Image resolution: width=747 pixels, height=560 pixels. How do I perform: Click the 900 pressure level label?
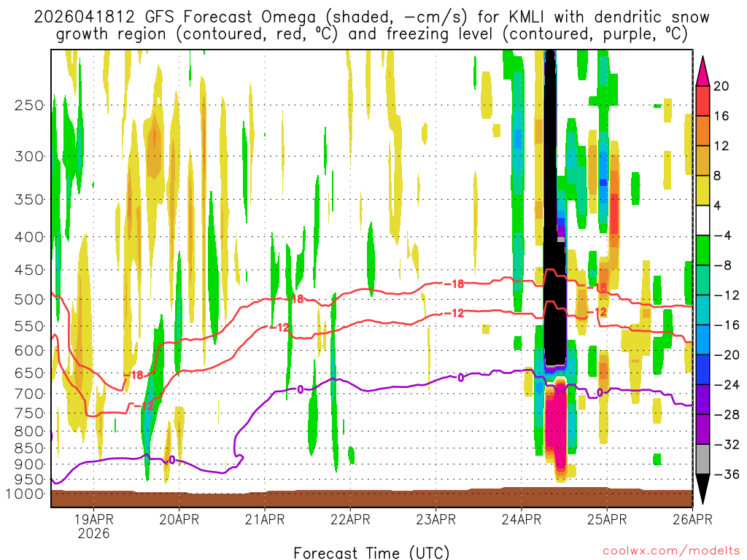[x=29, y=464]
